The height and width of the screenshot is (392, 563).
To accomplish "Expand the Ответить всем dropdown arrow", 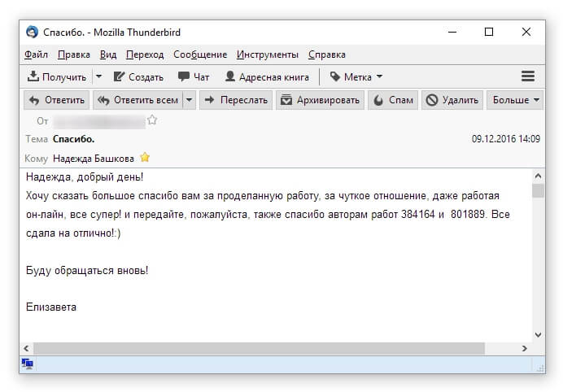I will click(190, 100).
